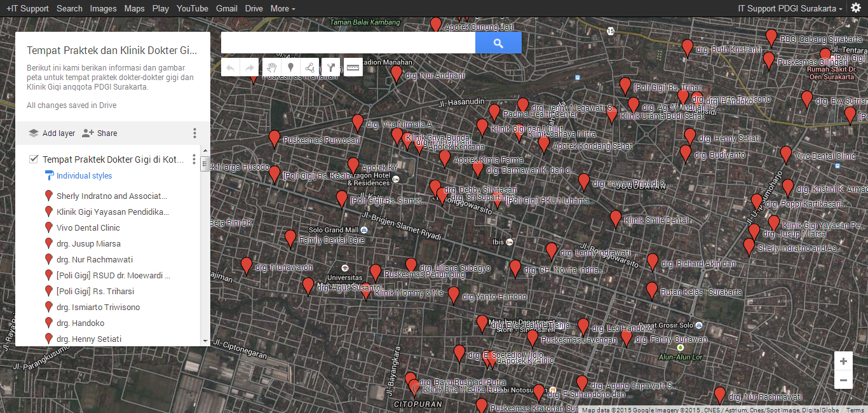Click the Redo arrow in map toolbar
This screenshot has height=413, width=868.
coord(250,67)
